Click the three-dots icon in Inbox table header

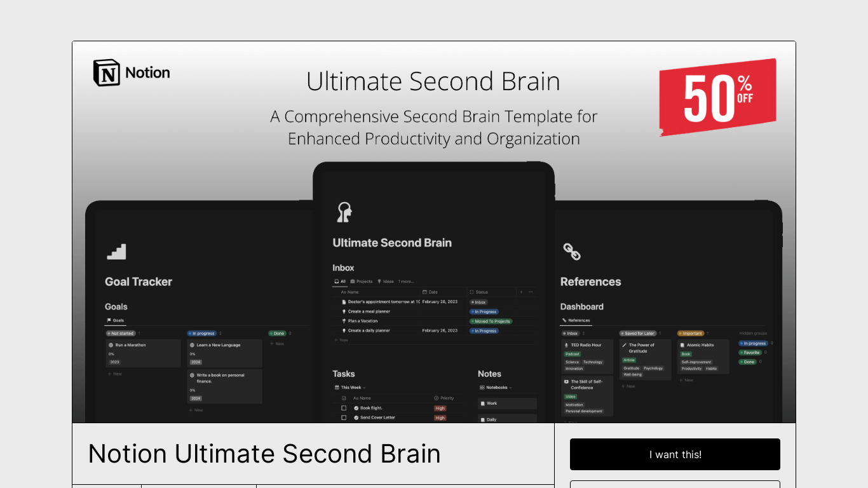[x=531, y=292]
